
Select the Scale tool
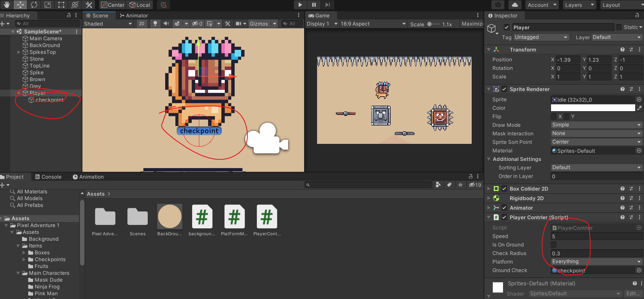point(48,5)
